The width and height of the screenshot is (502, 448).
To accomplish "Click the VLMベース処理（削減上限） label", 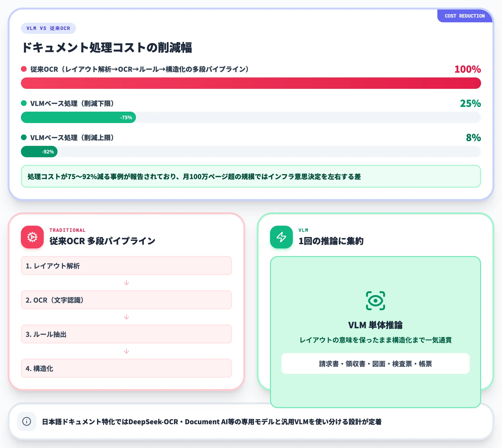I will click(x=72, y=138).
